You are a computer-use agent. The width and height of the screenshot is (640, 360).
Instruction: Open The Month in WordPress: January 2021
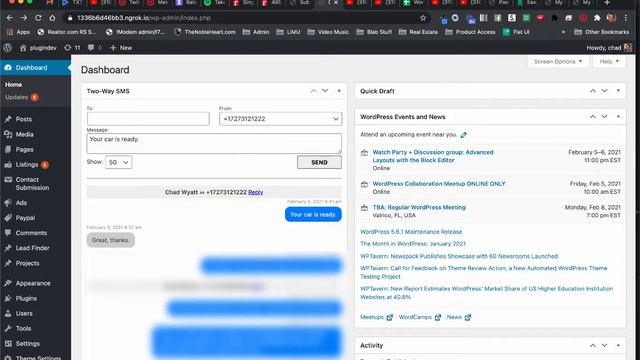pos(413,244)
